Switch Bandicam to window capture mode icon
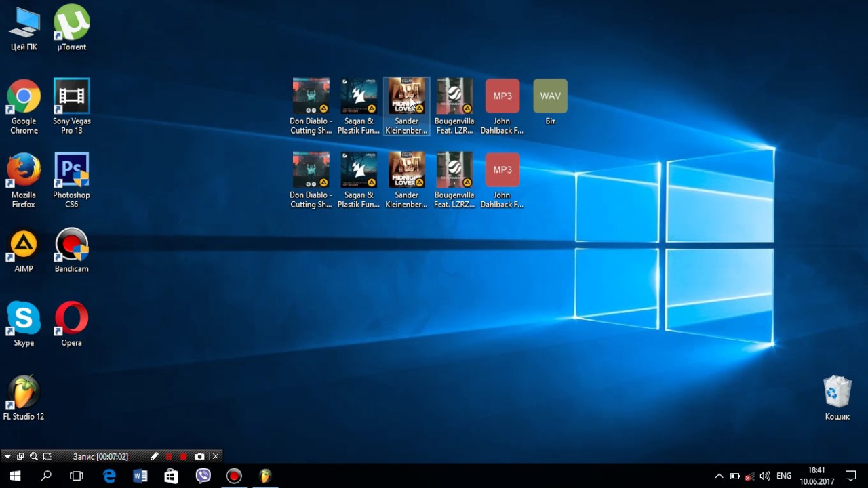Viewport: 868px width, 488px height. (20, 457)
